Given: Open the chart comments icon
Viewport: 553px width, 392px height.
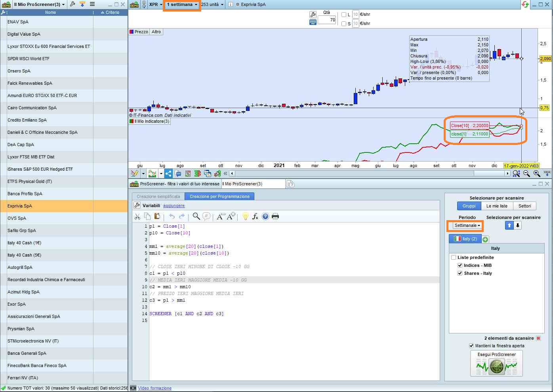Looking at the screenshot, I should 178,173.
